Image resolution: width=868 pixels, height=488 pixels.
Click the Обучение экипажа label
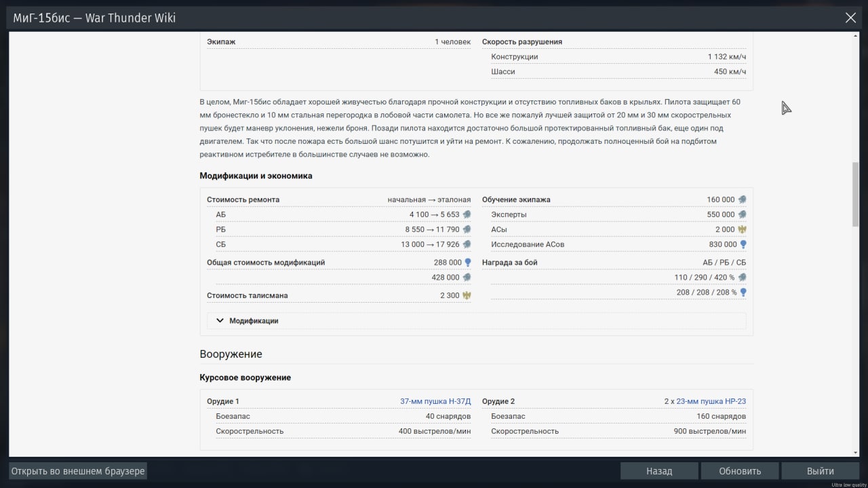pos(516,200)
